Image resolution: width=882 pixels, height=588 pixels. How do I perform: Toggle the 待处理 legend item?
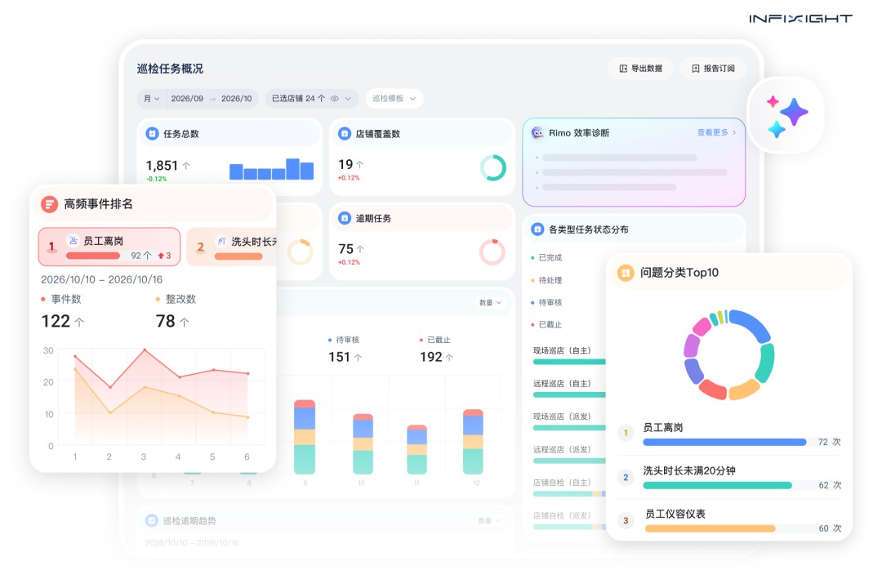pos(546,279)
